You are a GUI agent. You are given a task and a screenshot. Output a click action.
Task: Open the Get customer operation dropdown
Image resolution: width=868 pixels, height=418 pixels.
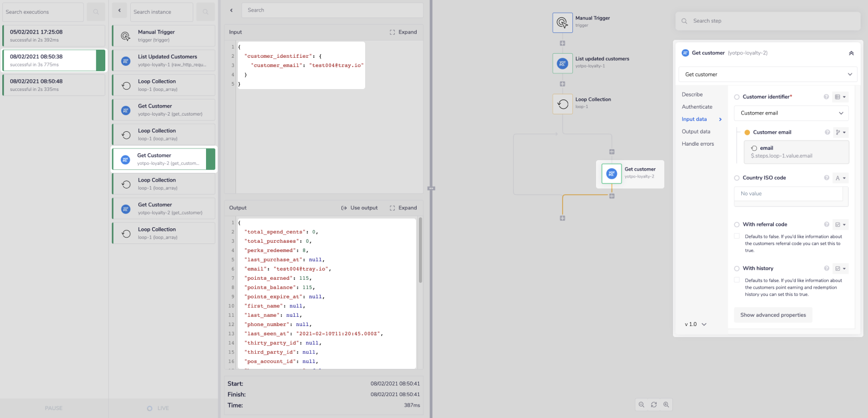point(767,74)
